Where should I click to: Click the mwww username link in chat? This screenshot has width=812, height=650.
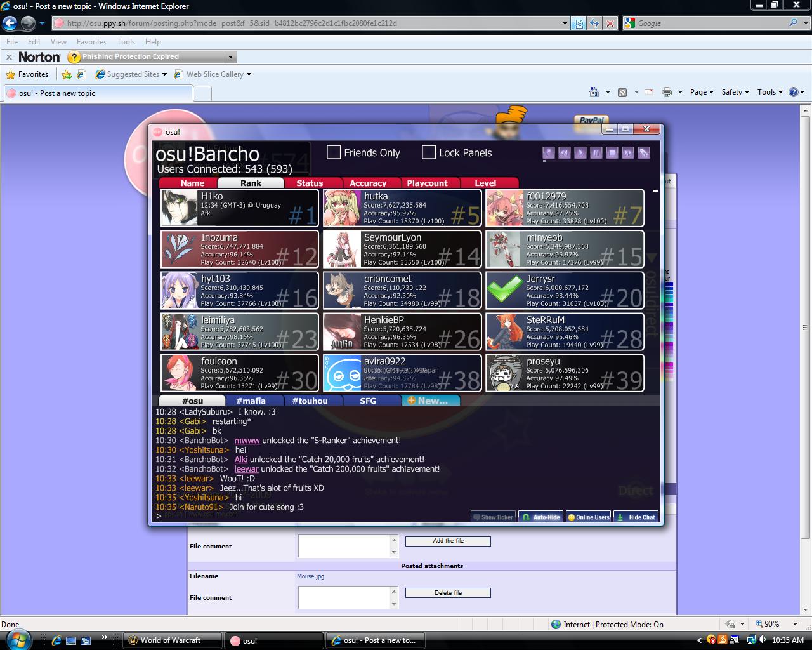pos(247,441)
